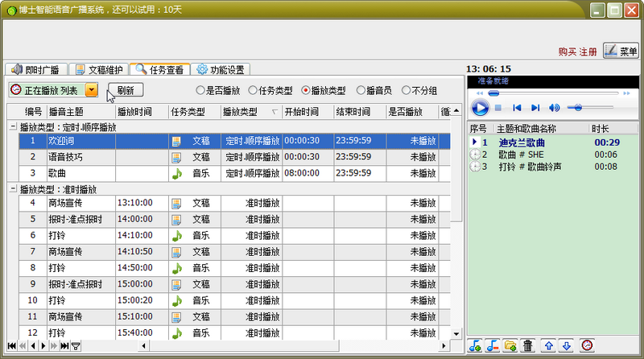Click the 时长 playlist column header
644x359 pixels.
click(x=613, y=129)
